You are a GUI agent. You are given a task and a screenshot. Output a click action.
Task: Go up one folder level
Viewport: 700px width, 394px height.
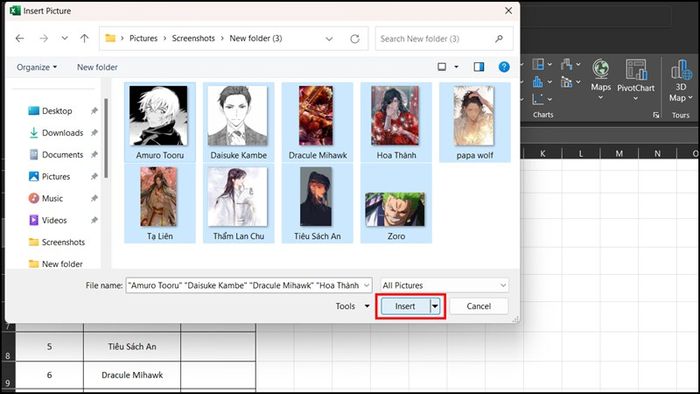tap(84, 38)
